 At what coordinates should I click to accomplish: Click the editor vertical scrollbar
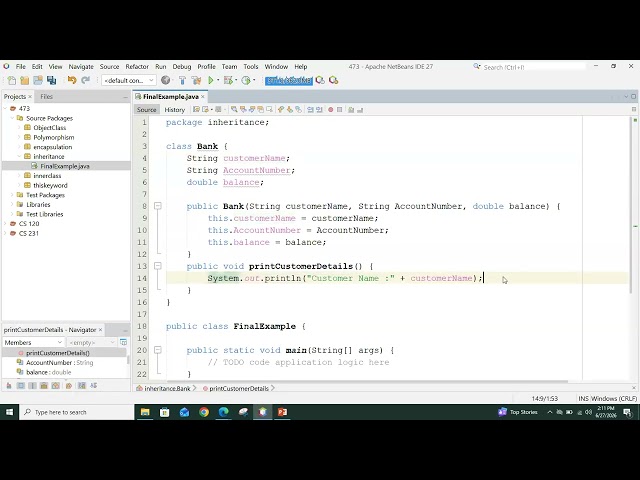pyautogui.click(x=633, y=204)
